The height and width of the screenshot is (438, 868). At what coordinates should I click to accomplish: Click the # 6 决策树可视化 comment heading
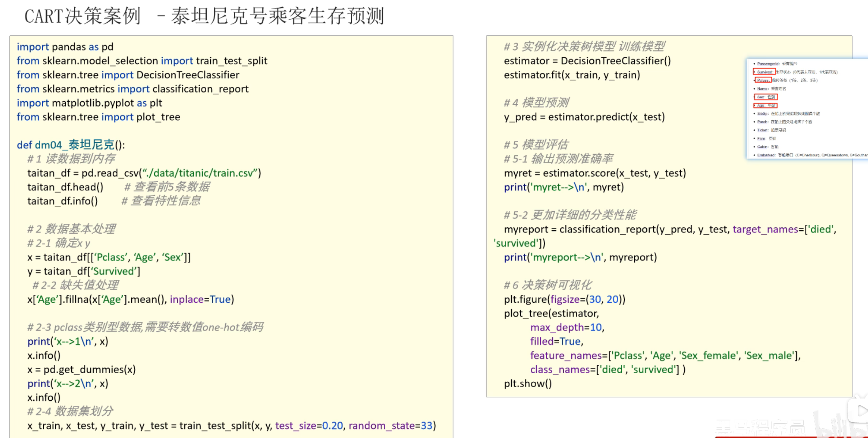(x=548, y=285)
